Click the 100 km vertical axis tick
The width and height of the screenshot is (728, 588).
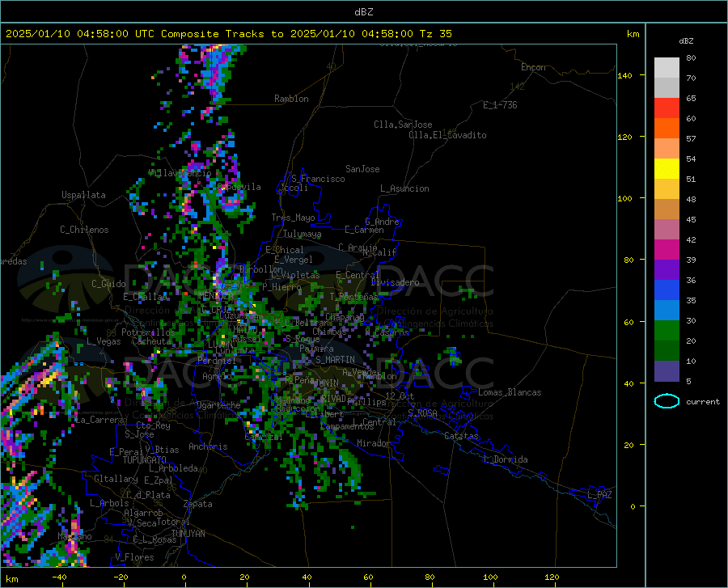(625, 198)
